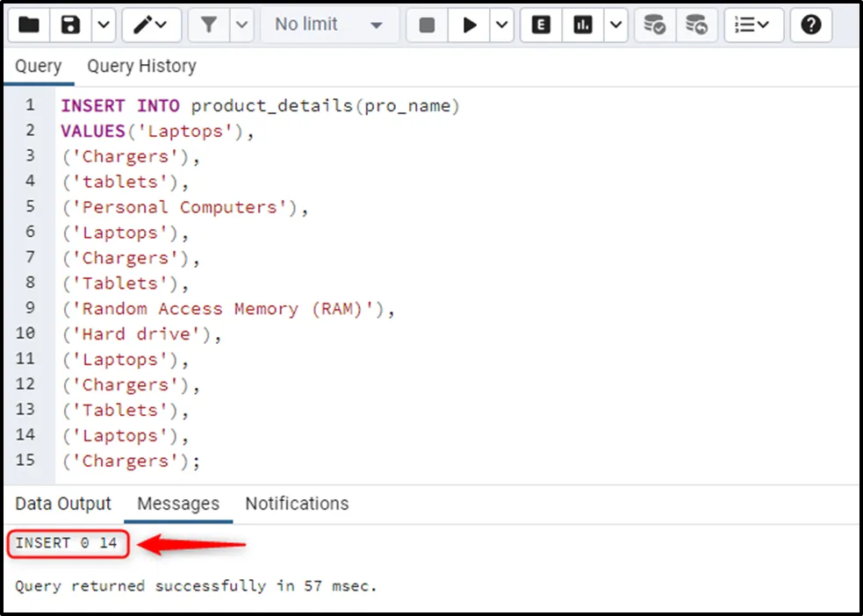The image size is (863, 616).
Task: Open the Macros list menu
Action: pos(752,25)
